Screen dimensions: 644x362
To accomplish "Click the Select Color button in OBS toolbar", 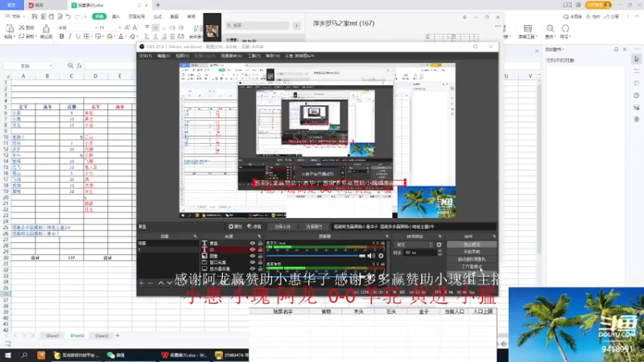I will click(x=313, y=227).
